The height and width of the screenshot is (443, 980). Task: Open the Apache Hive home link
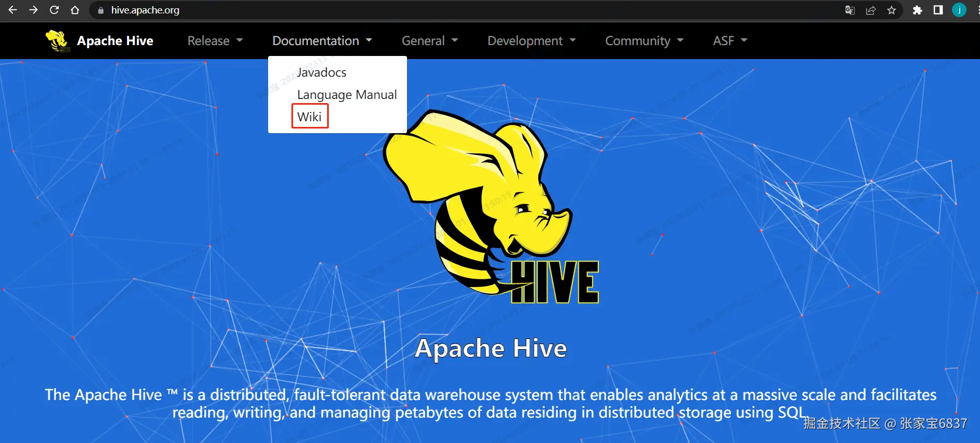tap(115, 41)
